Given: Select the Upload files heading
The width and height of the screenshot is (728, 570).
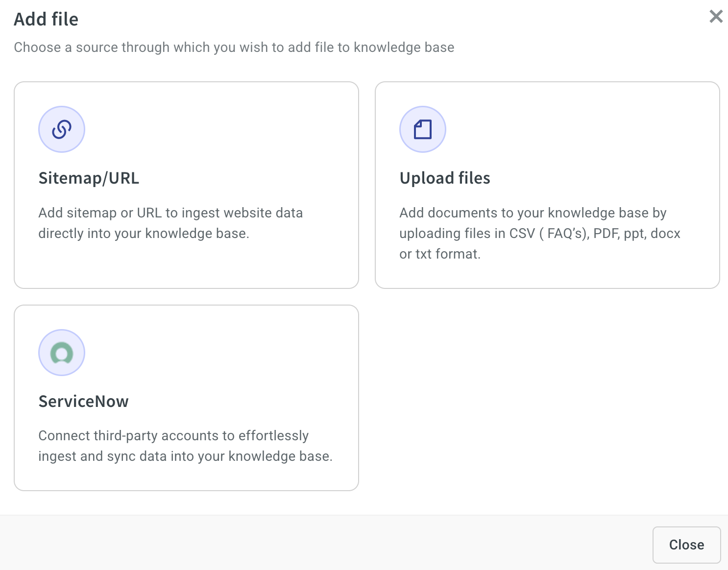Looking at the screenshot, I should [x=444, y=178].
